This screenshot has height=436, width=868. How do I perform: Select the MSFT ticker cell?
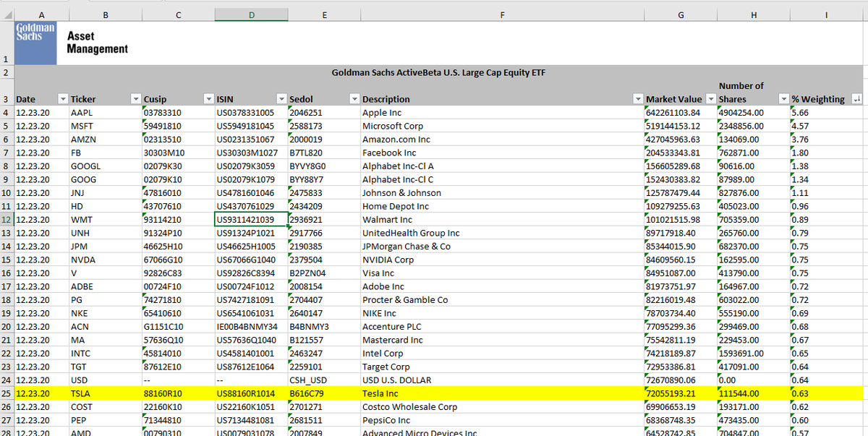[106, 126]
